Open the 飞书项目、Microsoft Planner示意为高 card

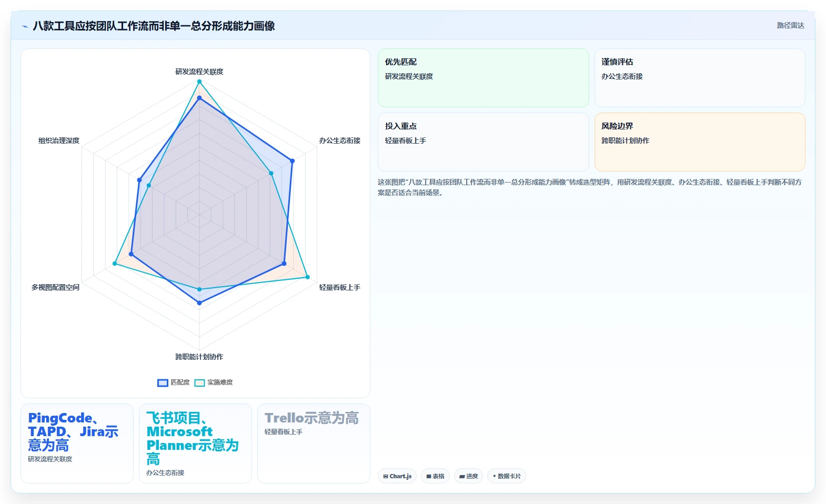pyautogui.click(x=195, y=443)
